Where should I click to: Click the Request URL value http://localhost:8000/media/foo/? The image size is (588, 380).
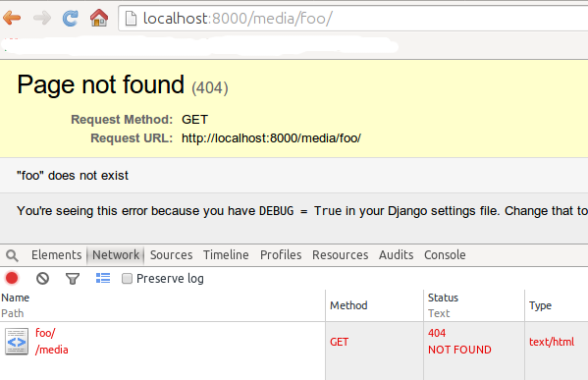(271, 138)
